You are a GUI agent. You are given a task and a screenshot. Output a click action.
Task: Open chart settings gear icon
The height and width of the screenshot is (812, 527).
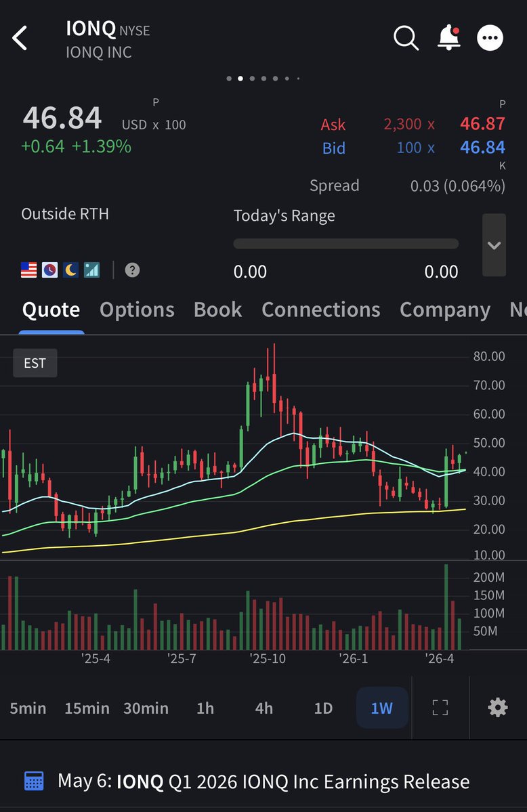[x=497, y=708]
